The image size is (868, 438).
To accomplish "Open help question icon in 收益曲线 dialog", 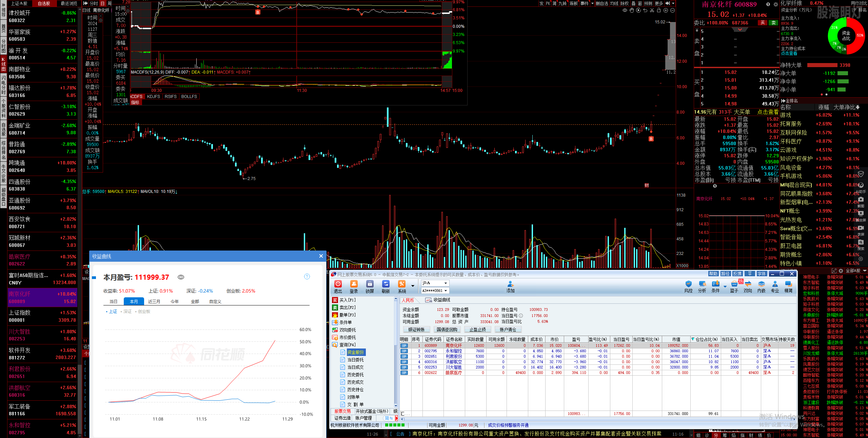I will (x=307, y=277).
